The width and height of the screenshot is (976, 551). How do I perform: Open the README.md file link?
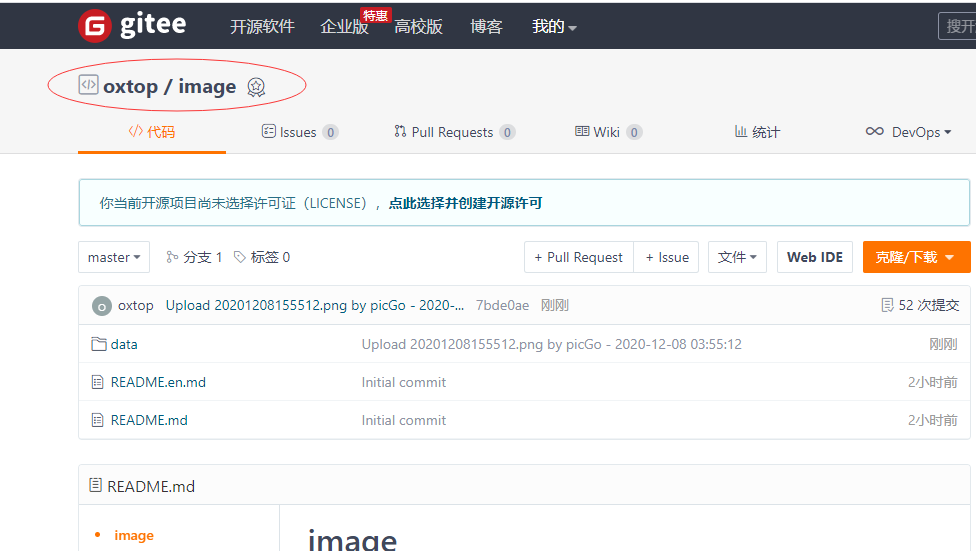149,420
